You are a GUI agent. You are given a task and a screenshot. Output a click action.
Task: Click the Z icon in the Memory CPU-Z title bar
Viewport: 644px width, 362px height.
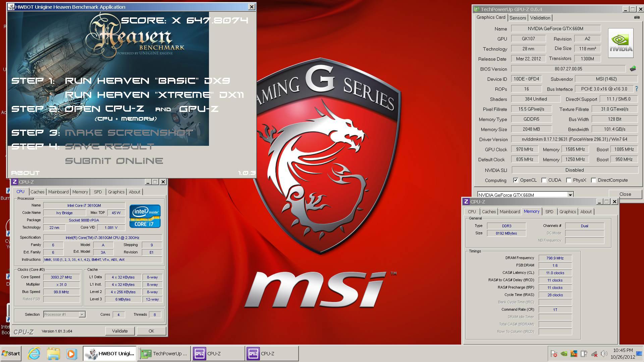pos(466,201)
